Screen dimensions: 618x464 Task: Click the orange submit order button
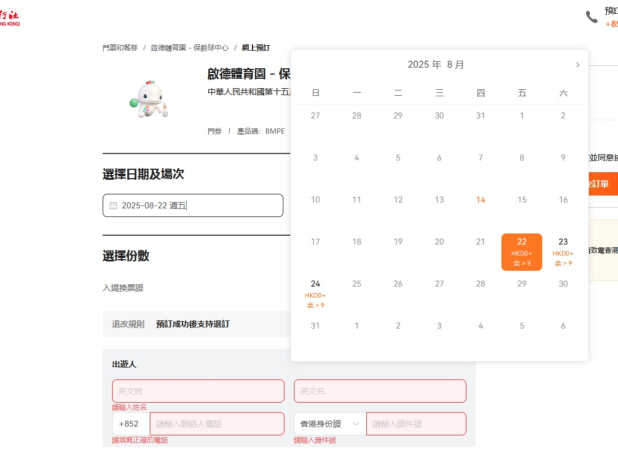[603, 184]
